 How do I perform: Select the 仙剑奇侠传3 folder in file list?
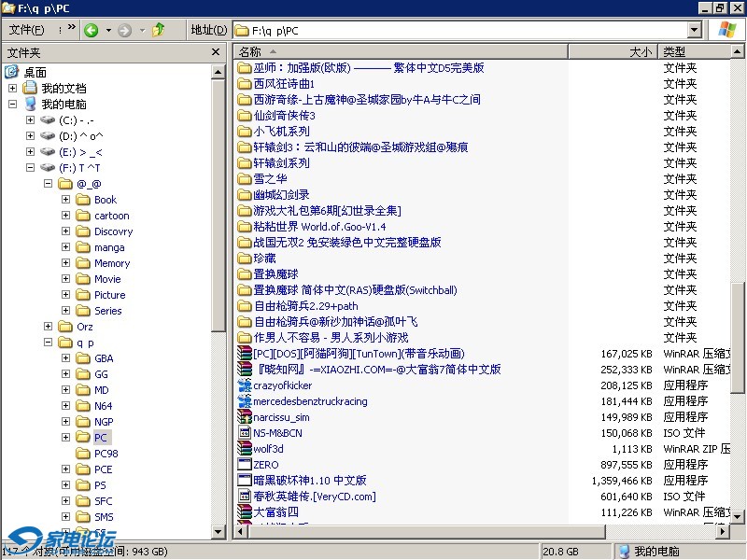(x=285, y=116)
